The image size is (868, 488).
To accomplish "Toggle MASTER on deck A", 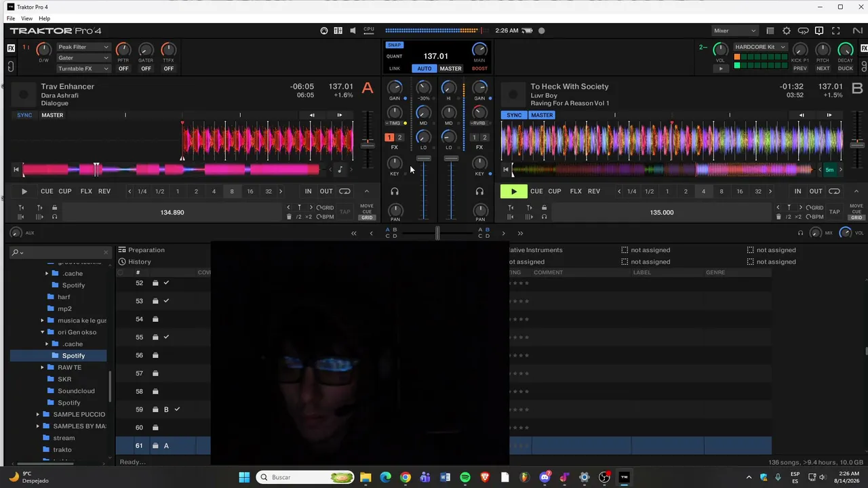I will pyautogui.click(x=52, y=115).
